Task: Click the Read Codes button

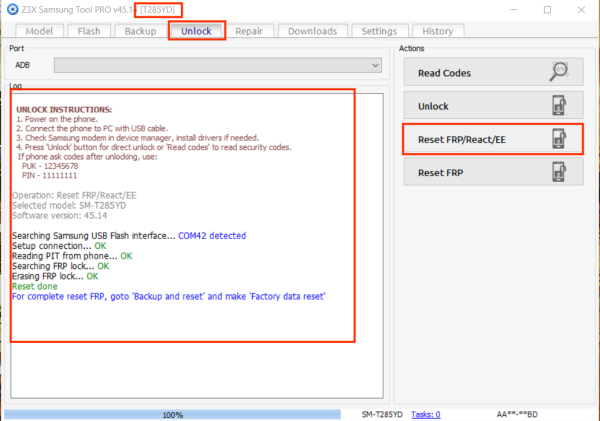Action: tap(494, 72)
